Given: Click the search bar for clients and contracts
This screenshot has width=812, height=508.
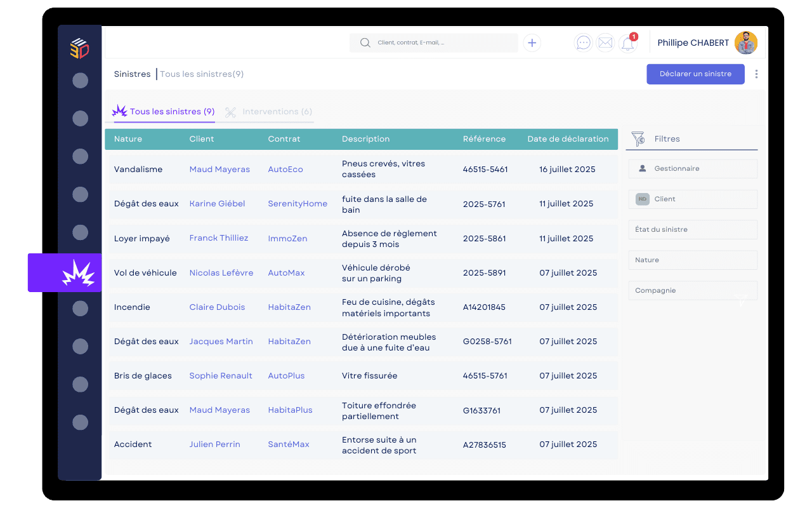Looking at the screenshot, I should [x=433, y=43].
